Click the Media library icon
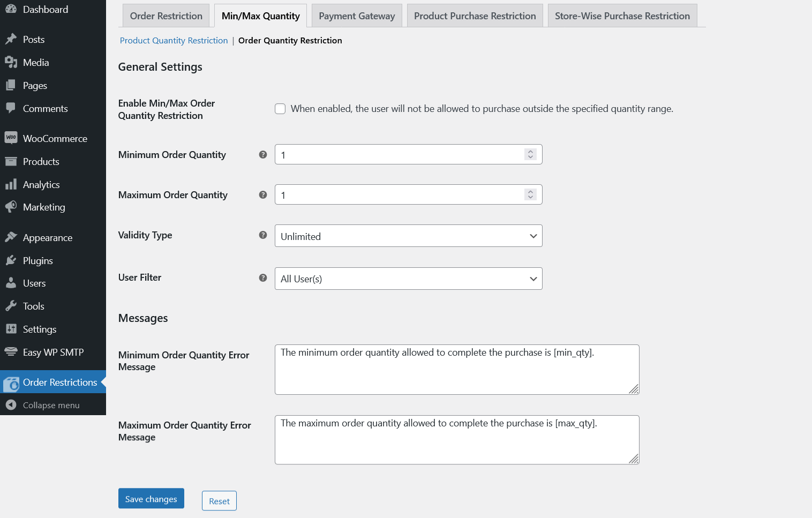This screenshot has width=812, height=518. click(x=12, y=62)
